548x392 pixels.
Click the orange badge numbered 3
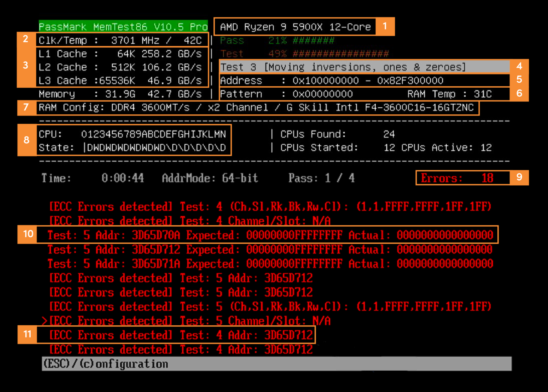pyautogui.click(x=25, y=65)
